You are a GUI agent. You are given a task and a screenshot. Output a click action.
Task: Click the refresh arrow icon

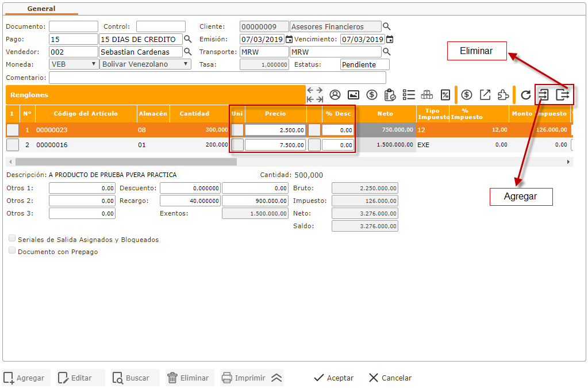526,95
